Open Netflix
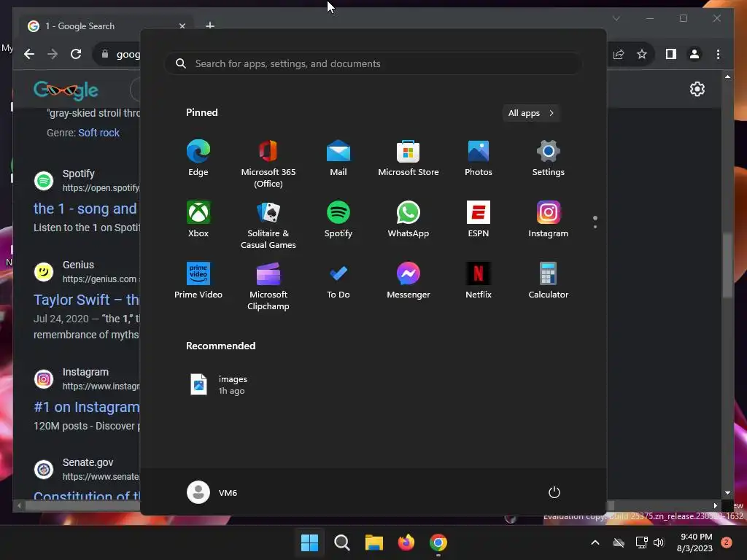This screenshot has width=747, height=560. click(x=479, y=281)
